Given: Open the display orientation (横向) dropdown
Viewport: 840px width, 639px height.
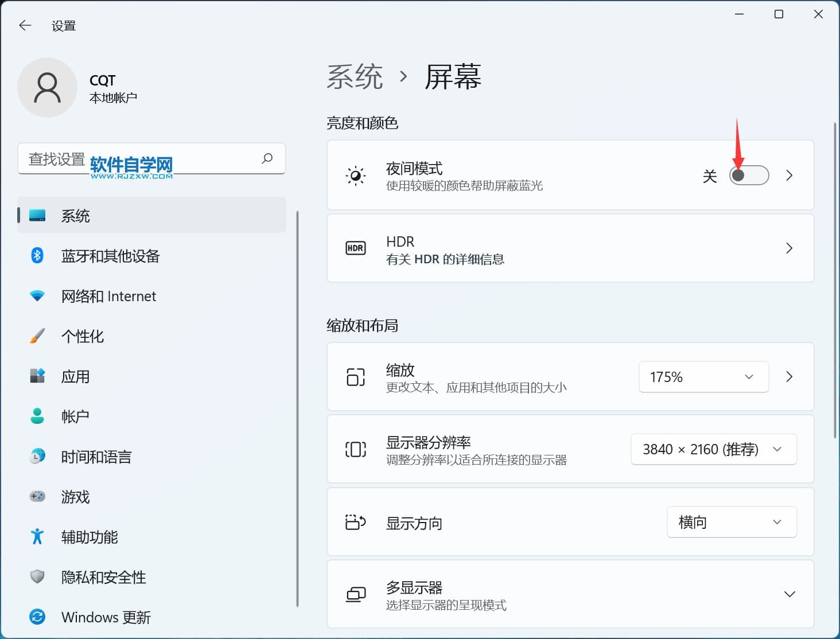Looking at the screenshot, I should (x=731, y=522).
